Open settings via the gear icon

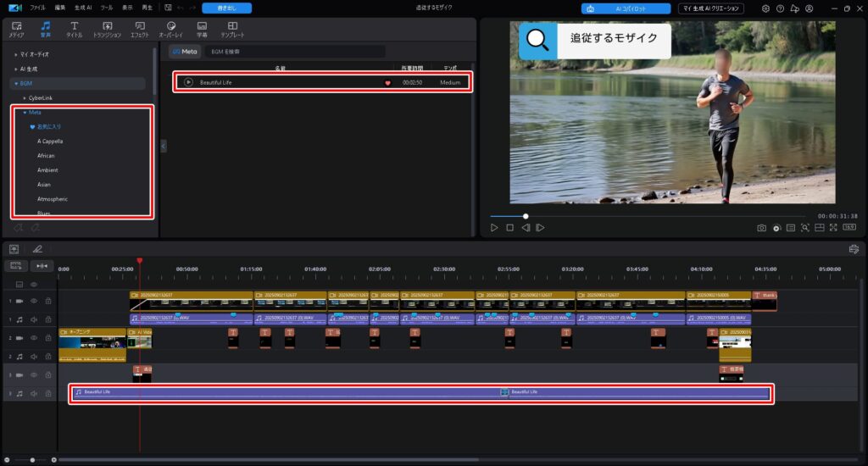[765, 8]
